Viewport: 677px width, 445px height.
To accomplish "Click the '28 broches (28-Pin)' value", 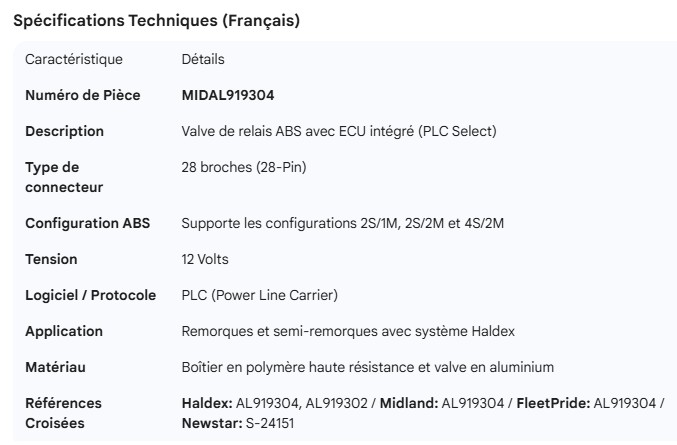I will click(244, 167).
